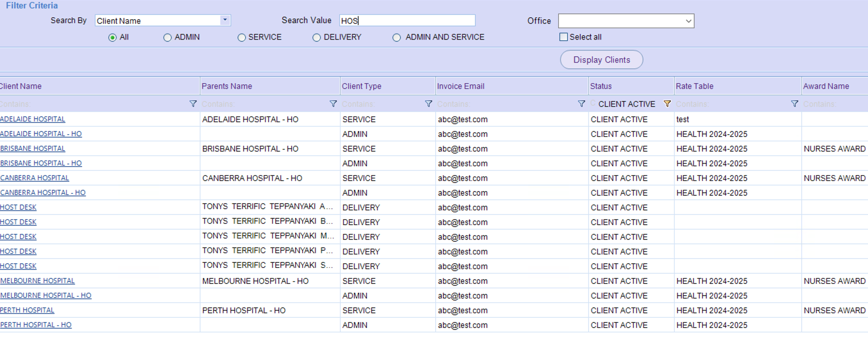
Task: Click filter icon in Client Name column
Action: tap(193, 104)
